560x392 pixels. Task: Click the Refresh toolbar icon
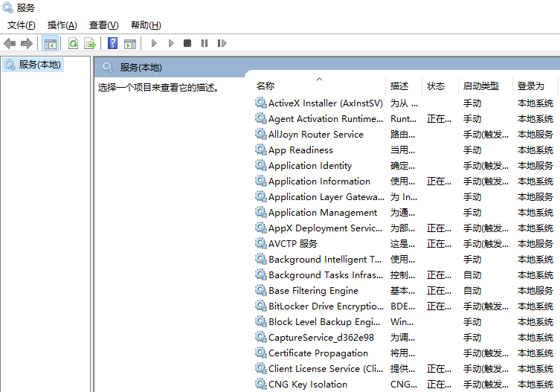point(73,44)
